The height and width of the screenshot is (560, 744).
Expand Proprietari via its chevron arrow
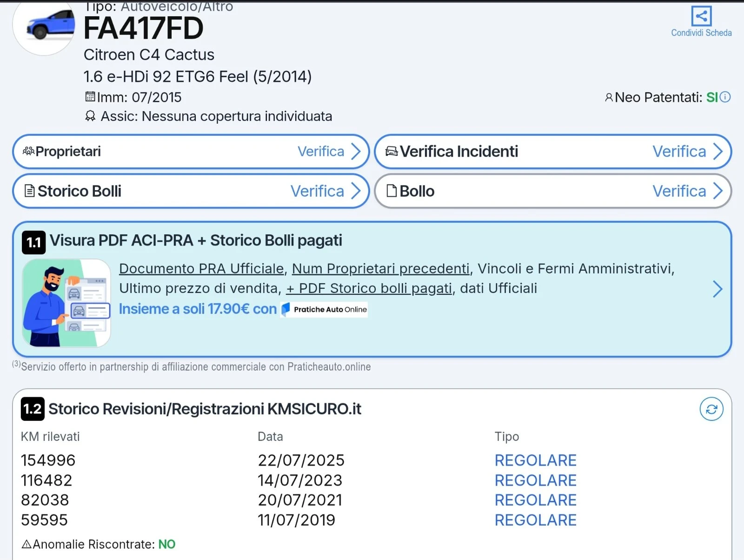click(x=356, y=151)
